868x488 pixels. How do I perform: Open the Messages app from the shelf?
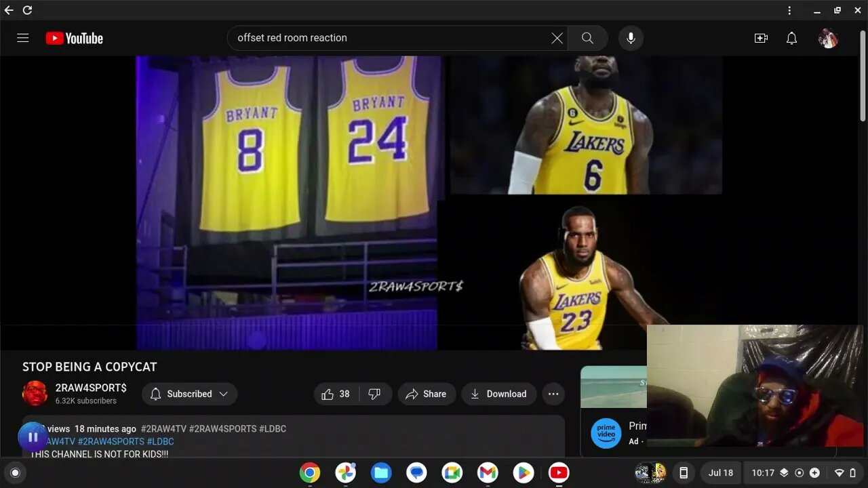click(x=416, y=472)
